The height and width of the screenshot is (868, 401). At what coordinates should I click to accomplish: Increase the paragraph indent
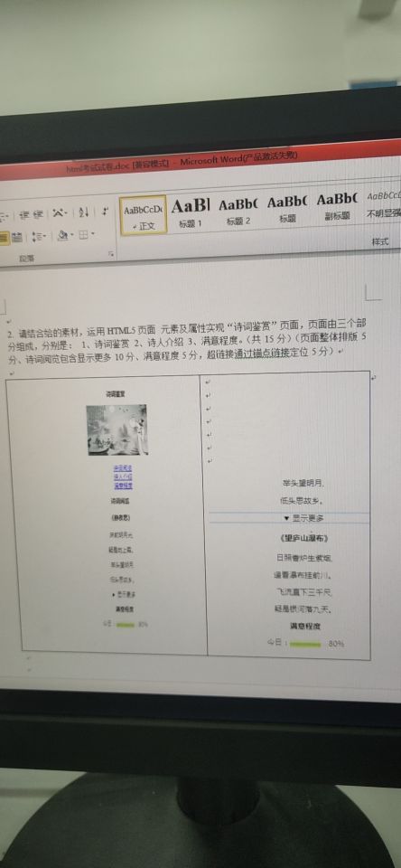click(x=37, y=214)
